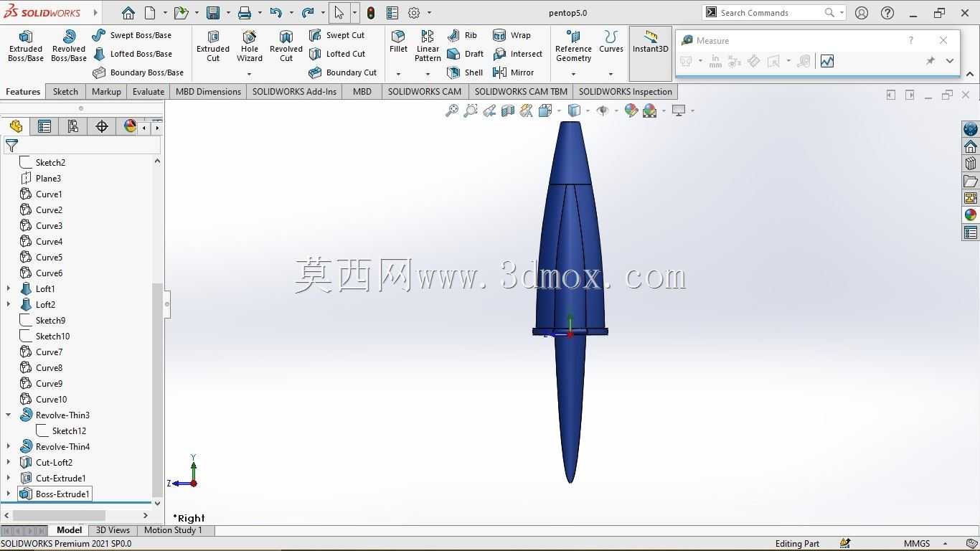Collapse the Revolve-Thin3 feature
Screen dimensions: 980x551
coord(9,415)
